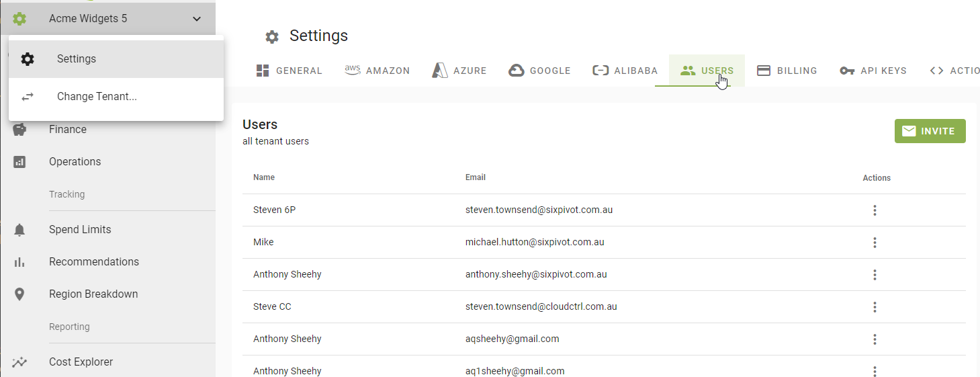Click the Invite button
The image size is (980, 377).
click(930, 131)
